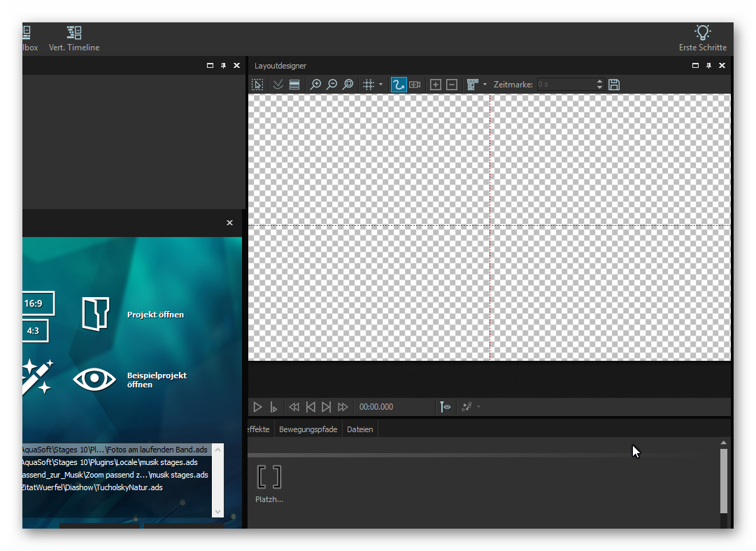Expand the grid options dropdown arrow
Screen dimensions: 756x551
click(381, 85)
